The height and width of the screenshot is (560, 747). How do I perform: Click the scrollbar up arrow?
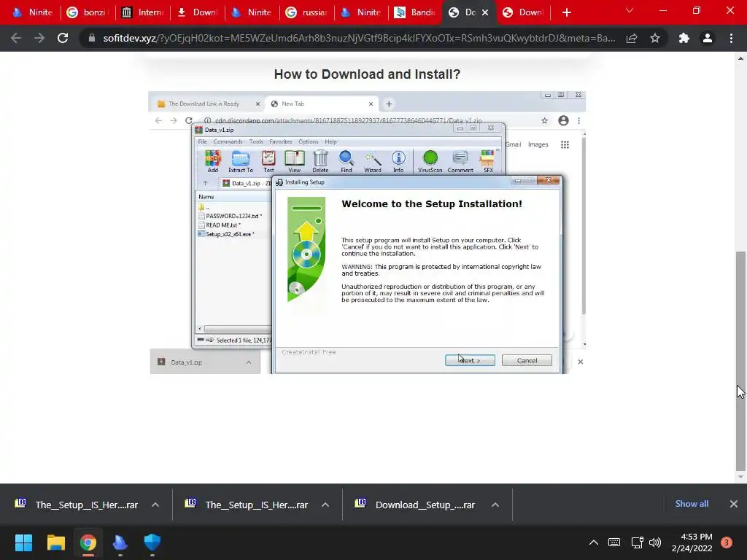tap(740, 58)
